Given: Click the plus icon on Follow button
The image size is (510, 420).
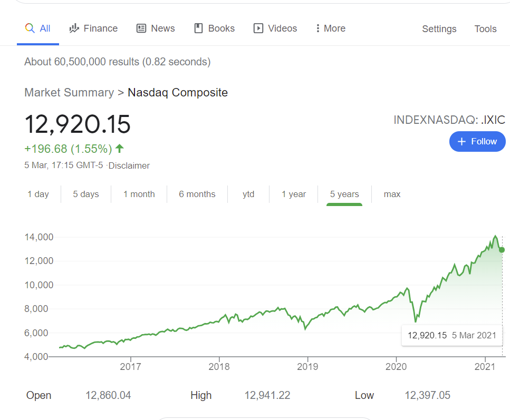Looking at the screenshot, I should pos(462,141).
